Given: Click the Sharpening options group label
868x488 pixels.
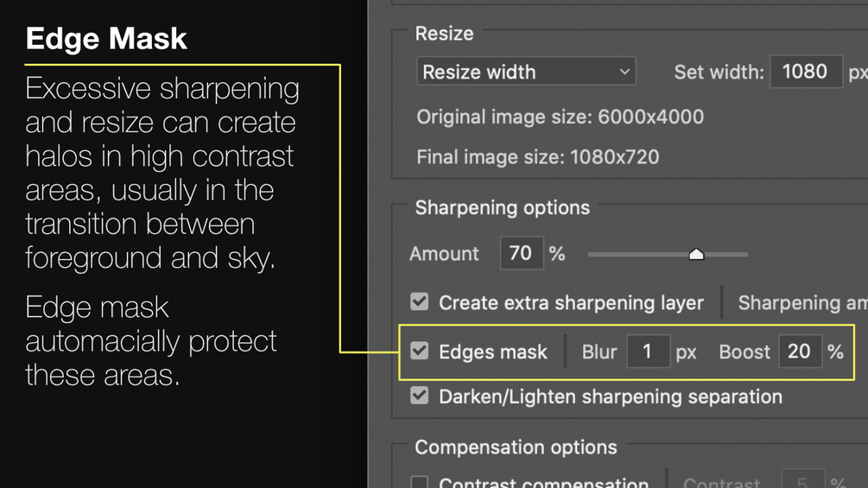Looking at the screenshot, I should coord(502,208).
